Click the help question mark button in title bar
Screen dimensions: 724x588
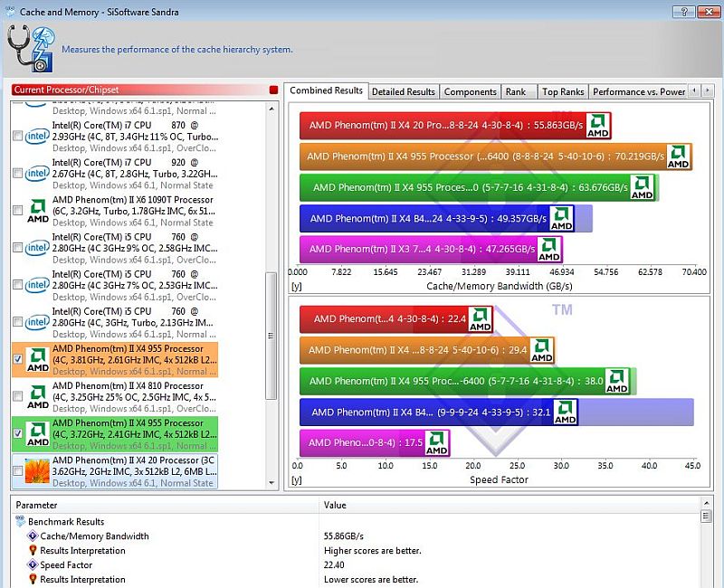coord(684,12)
